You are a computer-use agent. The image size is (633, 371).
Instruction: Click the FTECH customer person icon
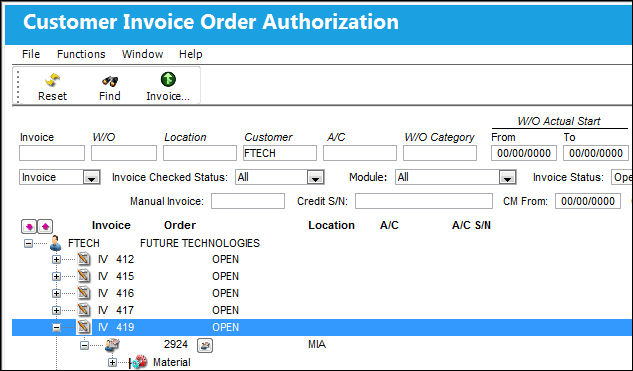click(x=56, y=243)
